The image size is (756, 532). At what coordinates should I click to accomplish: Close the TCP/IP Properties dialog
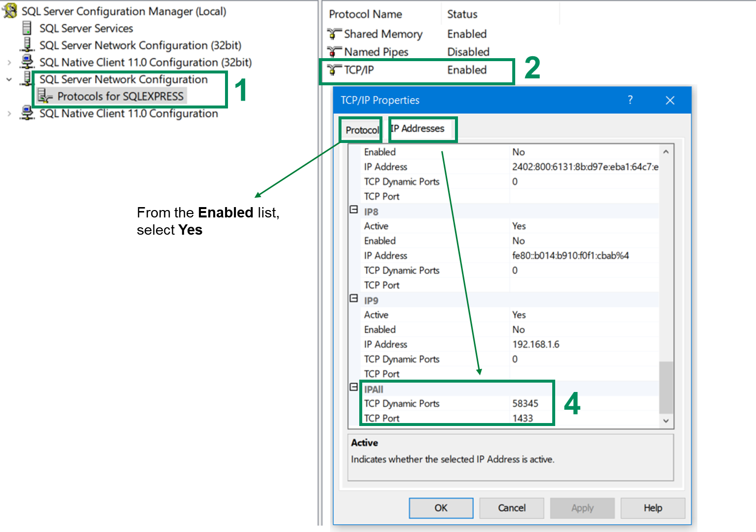(670, 101)
